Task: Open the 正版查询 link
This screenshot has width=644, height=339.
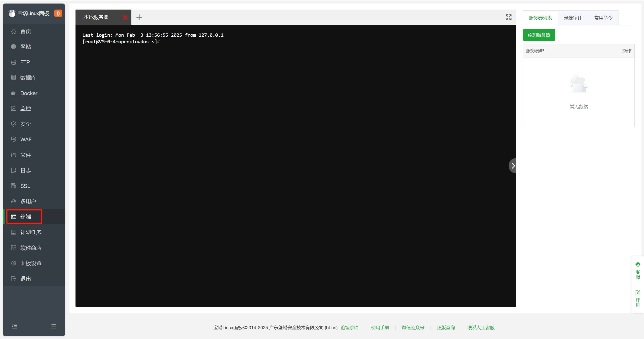Action: (x=446, y=327)
